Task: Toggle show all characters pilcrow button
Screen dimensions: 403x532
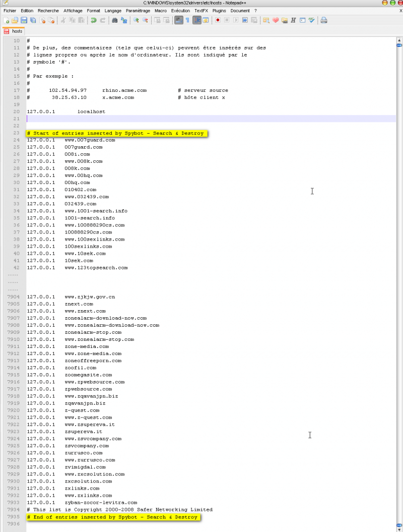Action: click(187, 20)
